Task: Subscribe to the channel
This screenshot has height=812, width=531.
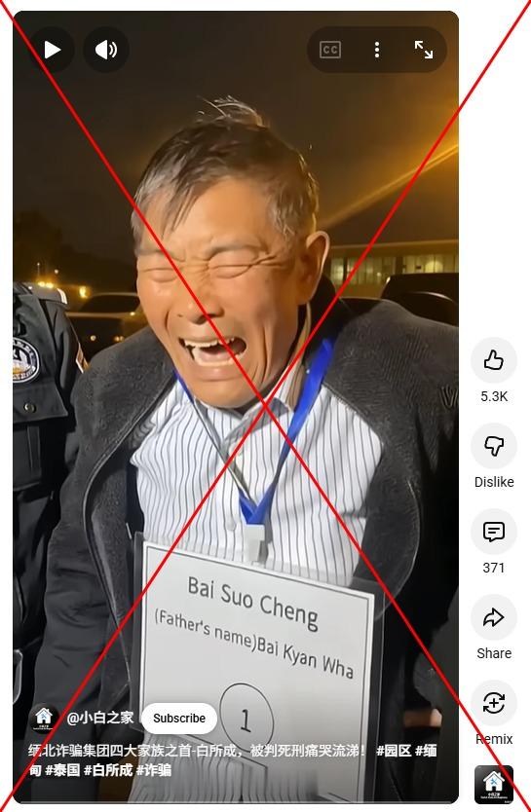Action: [178, 718]
